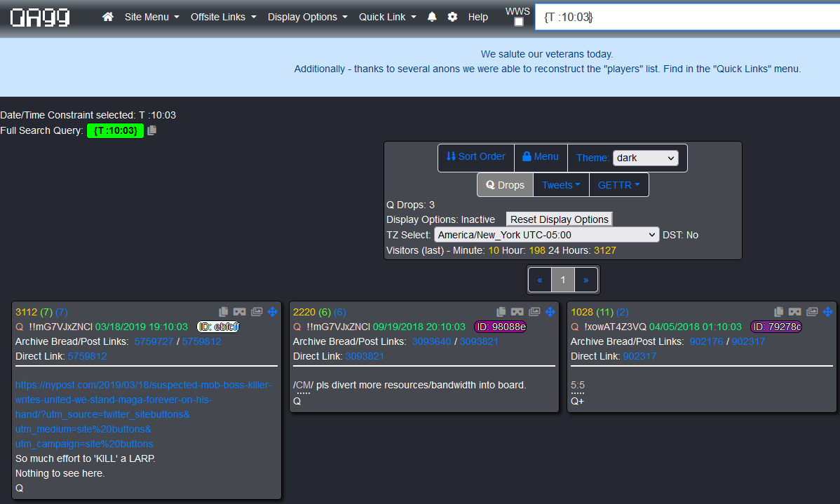
Task: Go to previous page with « button
Action: [x=539, y=280]
